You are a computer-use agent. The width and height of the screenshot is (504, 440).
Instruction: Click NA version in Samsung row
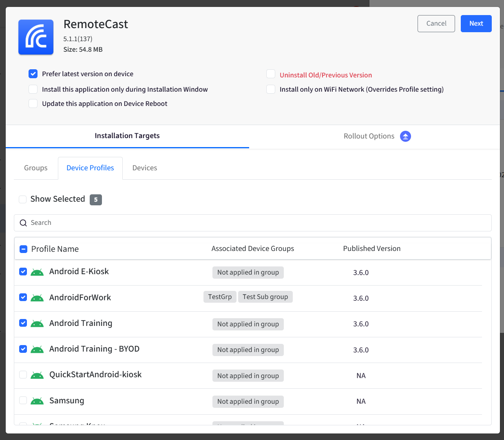point(361,401)
